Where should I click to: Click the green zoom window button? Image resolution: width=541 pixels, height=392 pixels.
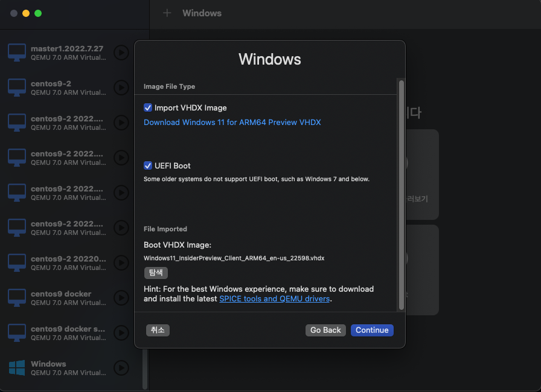pos(38,13)
